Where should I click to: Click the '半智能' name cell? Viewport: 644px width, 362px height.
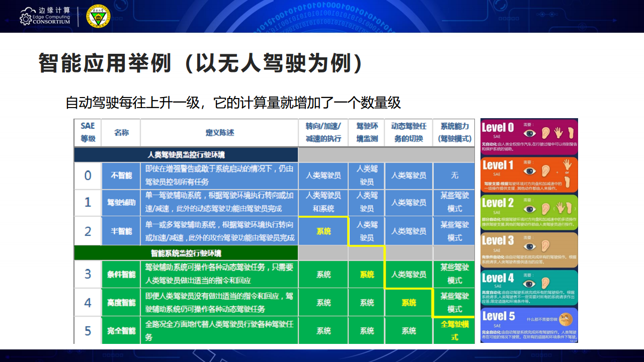point(121,231)
